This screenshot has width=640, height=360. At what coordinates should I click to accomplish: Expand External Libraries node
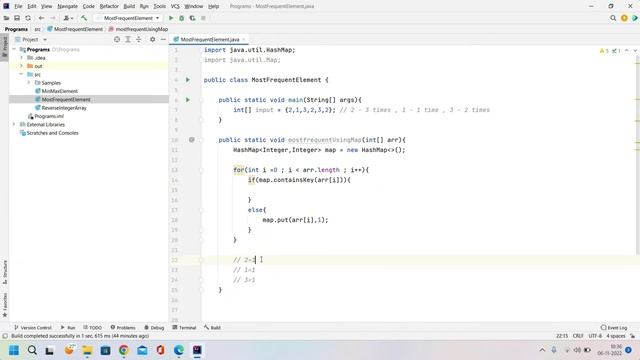pyautogui.click(x=14, y=124)
